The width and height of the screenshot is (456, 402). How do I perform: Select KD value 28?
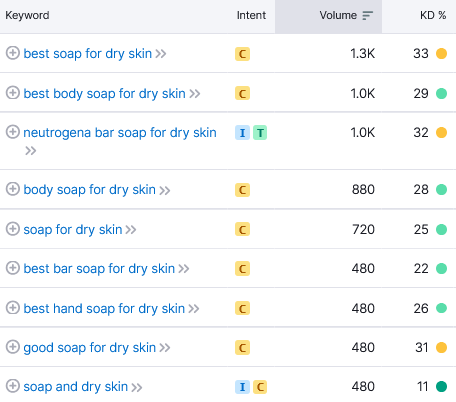(421, 190)
